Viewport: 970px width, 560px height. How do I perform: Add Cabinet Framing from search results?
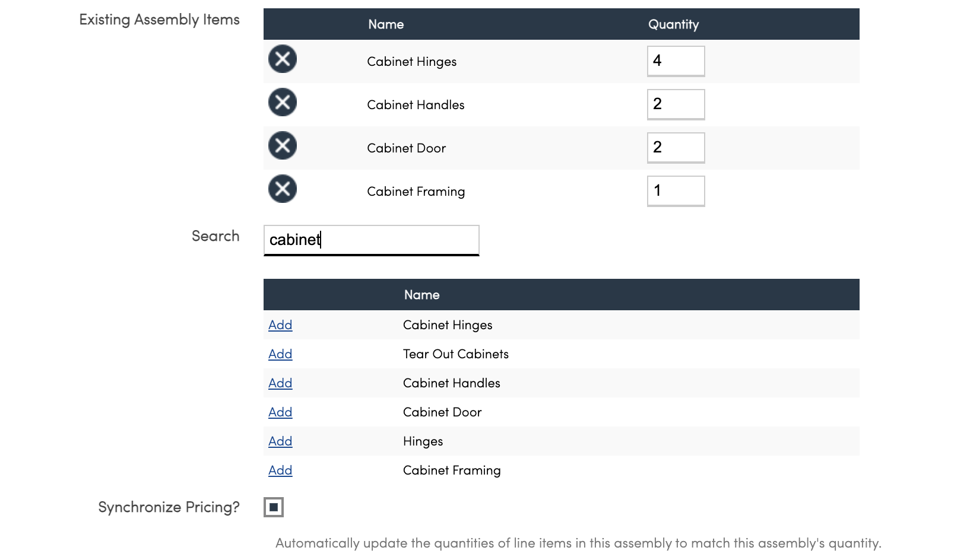click(x=280, y=470)
